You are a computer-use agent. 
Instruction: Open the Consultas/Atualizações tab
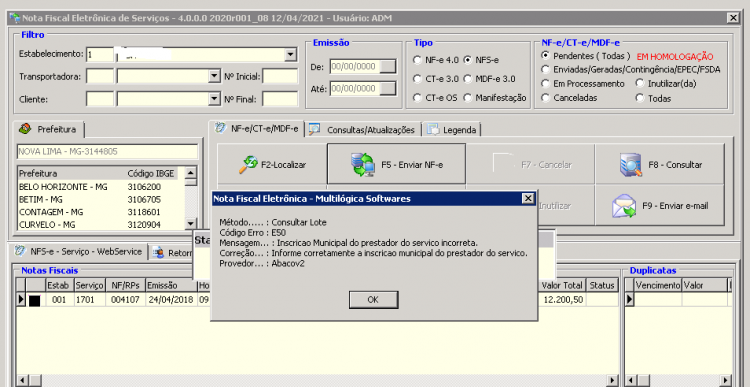pos(364,130)
